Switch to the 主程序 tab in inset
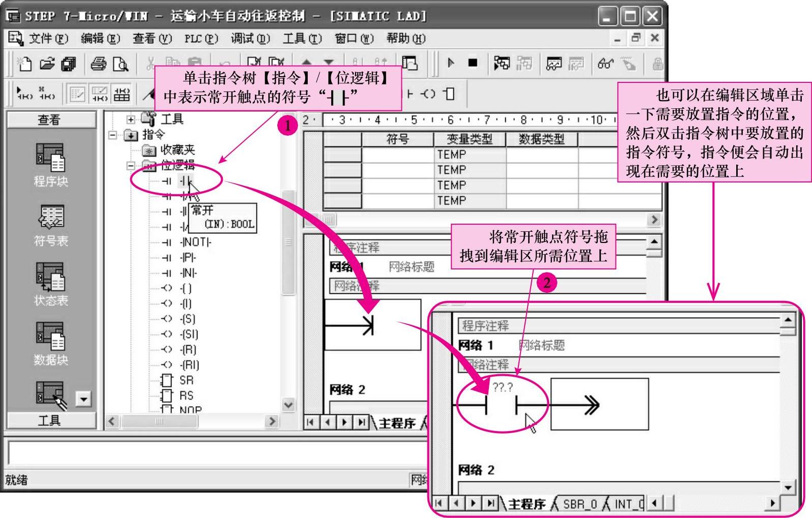Image resolution: width=812 pixels, height=518 pixels. pos(526,504)
